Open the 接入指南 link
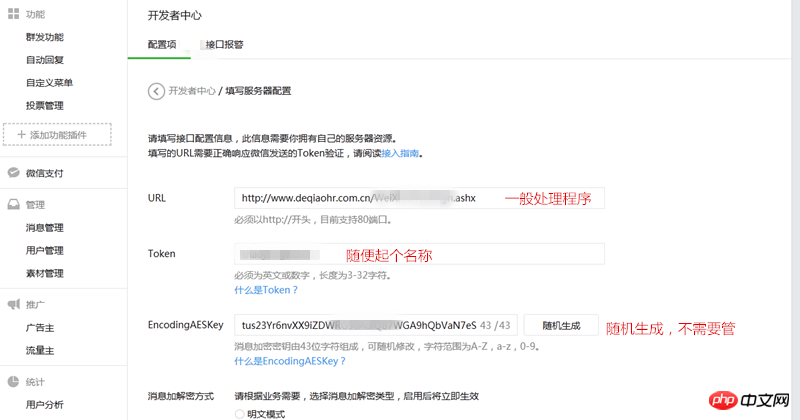This screenshot has width=800, height=420. 401,154
